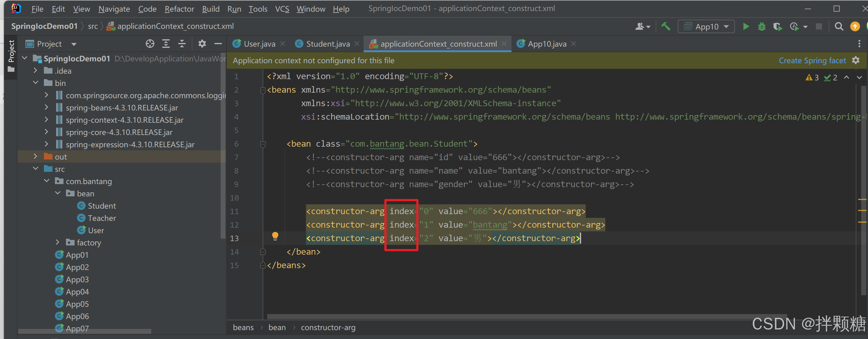868x339 pixels.
Task: Select Teacher class in project tree
Action: [102, 218]
